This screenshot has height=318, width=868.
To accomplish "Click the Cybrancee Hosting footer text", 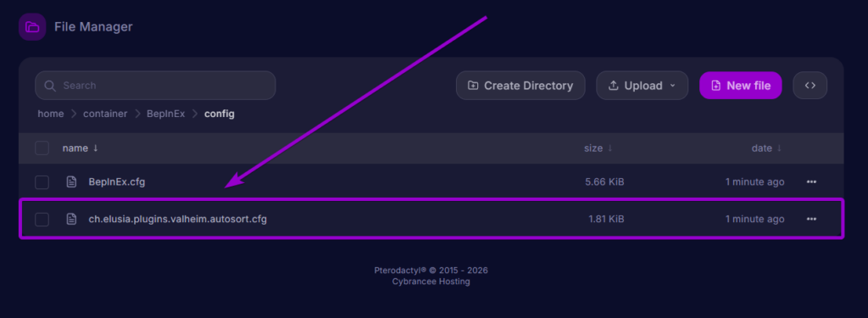I will pyautogui.click(x=431, y=282).
